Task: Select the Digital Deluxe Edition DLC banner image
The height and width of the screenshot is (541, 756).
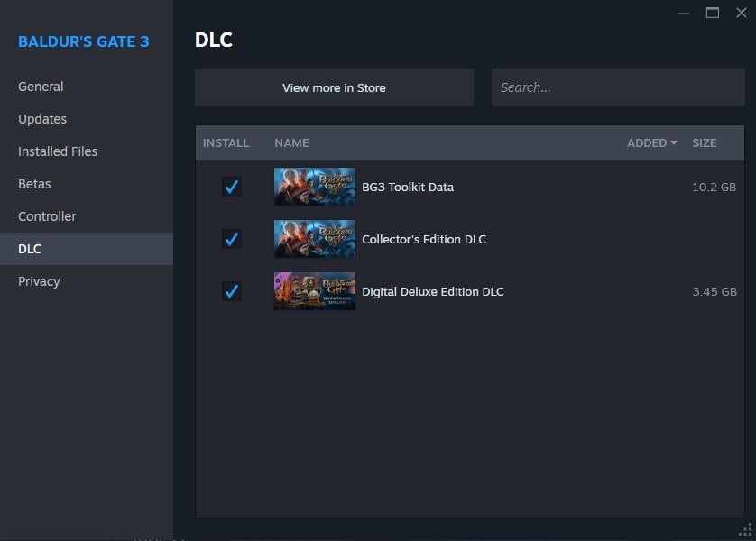Action: click(314, 290)
